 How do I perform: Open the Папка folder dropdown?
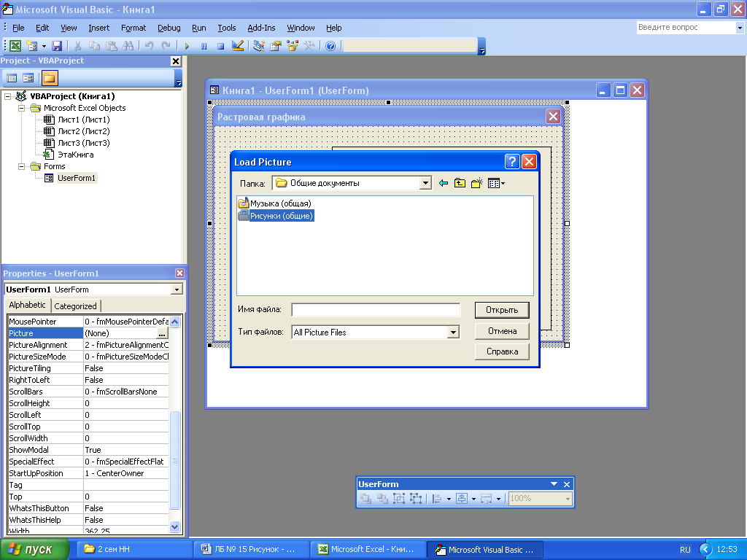click(x=425, y=183)
